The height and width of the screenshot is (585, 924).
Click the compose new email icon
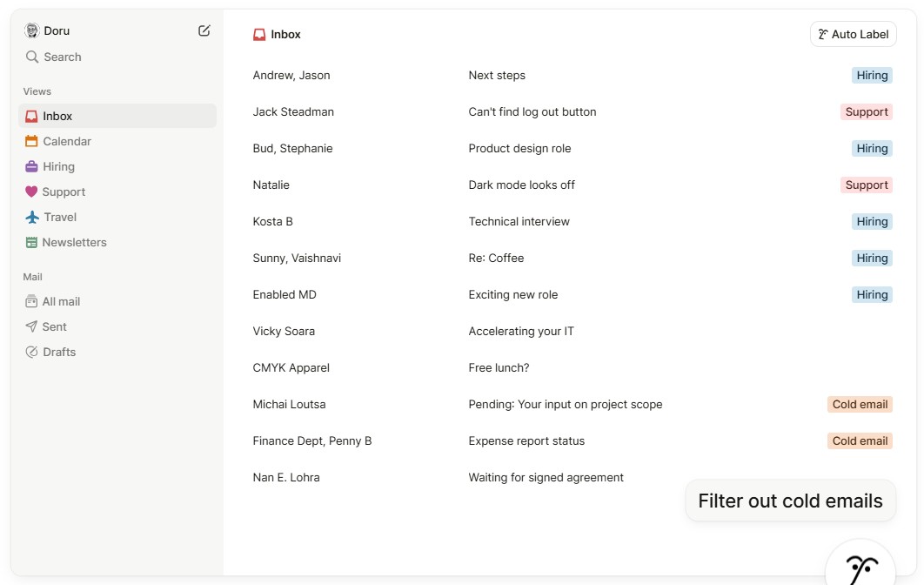(204, 30)
